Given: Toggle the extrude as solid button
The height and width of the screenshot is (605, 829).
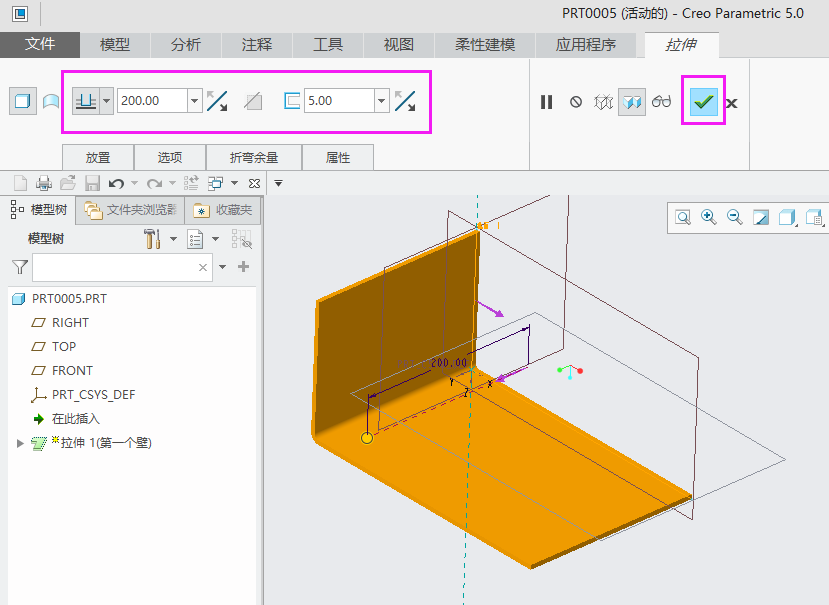Looking at the screenshot, I should 22,101.
